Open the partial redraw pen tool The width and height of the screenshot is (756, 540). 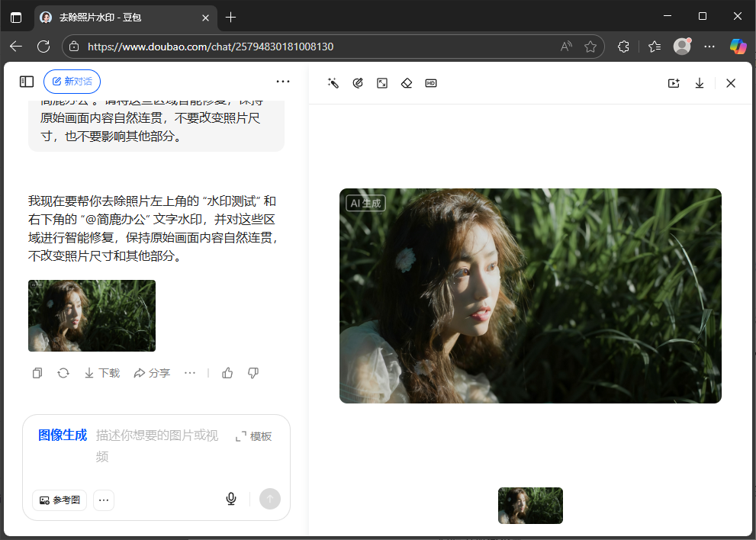pos(358,83)
